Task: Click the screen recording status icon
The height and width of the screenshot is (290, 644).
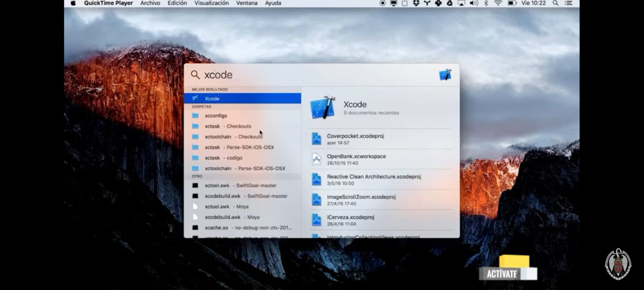Action: click(382, 3)
